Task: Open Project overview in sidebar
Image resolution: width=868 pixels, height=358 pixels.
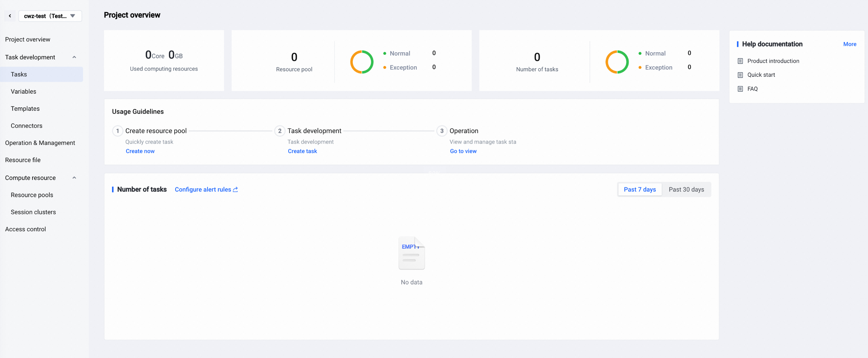Action: [x=28, y=39]
